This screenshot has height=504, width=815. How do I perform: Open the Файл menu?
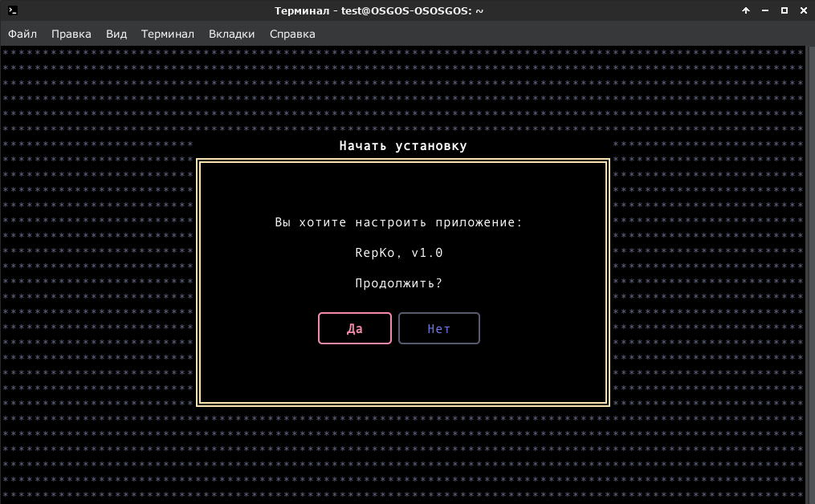click(x=22, y=34)
